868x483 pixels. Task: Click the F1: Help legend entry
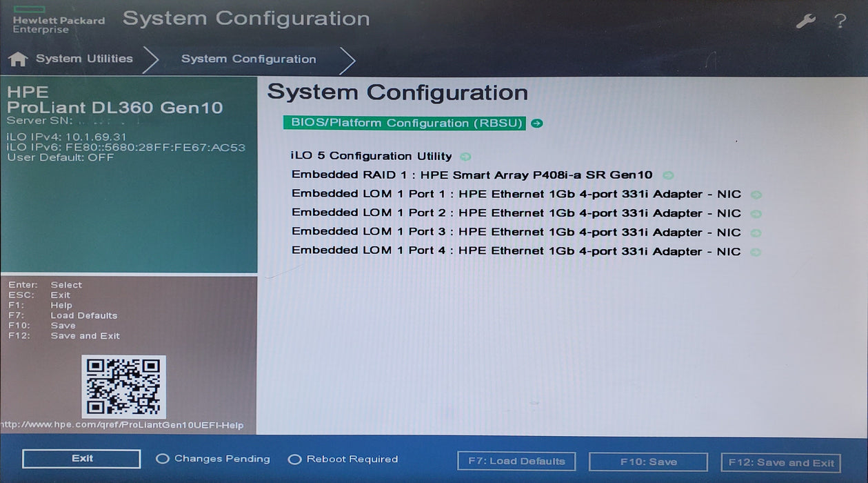click(x=40, y=305)
